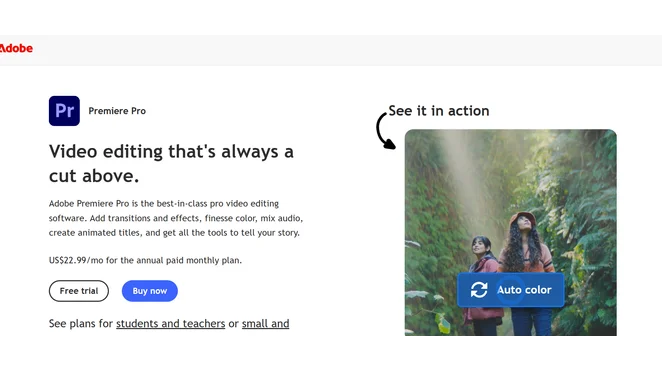Image resolution: width=662 pixels, height=372 pixels.
Task: Click the blue Buy now button
Action: pos(150,291)
